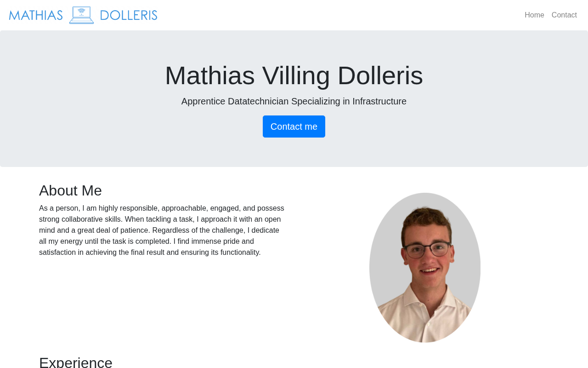The image size is (588, 368).
Task: Open the Contact navigation link
Action: (564, 15)
